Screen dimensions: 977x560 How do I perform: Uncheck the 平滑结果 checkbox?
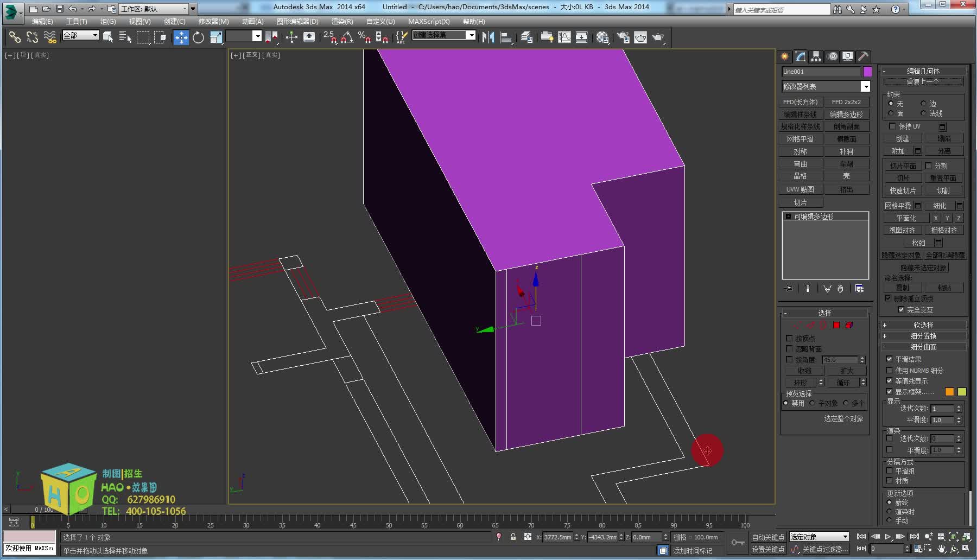[889, 359]
